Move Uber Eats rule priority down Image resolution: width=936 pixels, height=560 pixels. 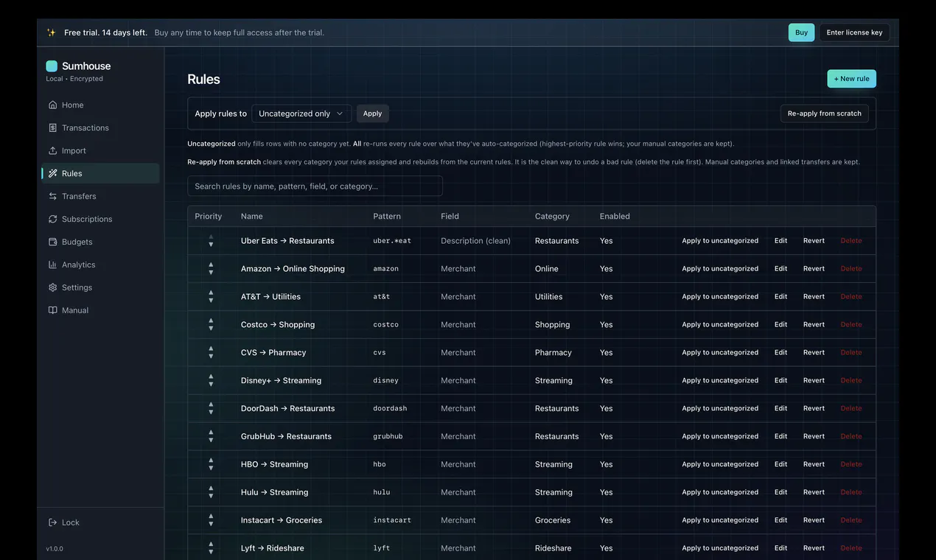point(211,245)
